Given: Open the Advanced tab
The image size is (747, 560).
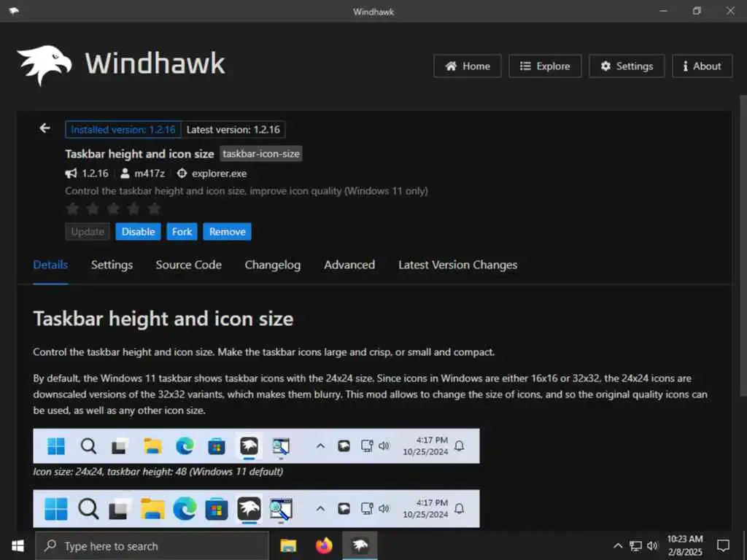Looking at the screenshot, I should [349, 265].
